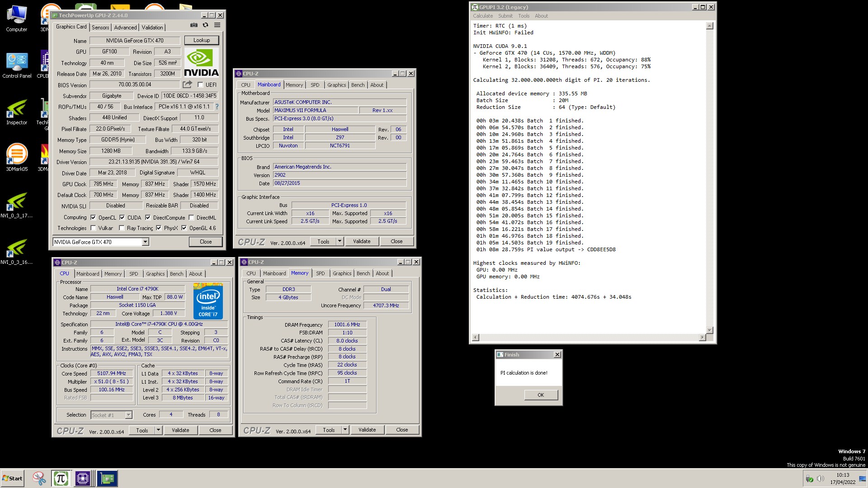Viewport: 868px width, 488px height.
Task: Click the GPUPI title bar pi icon
Action: coord(475,7)
